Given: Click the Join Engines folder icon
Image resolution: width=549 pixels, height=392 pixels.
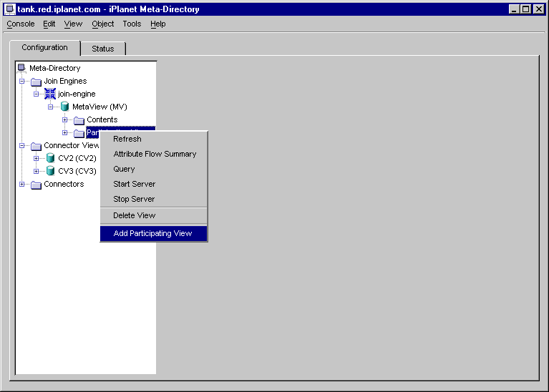Looking at the screenshot, I should (36, 82).
